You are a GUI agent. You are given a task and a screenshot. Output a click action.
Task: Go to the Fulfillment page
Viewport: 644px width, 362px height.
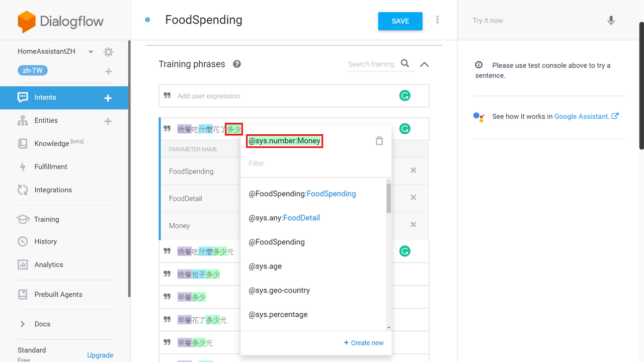tap(51, 167)
